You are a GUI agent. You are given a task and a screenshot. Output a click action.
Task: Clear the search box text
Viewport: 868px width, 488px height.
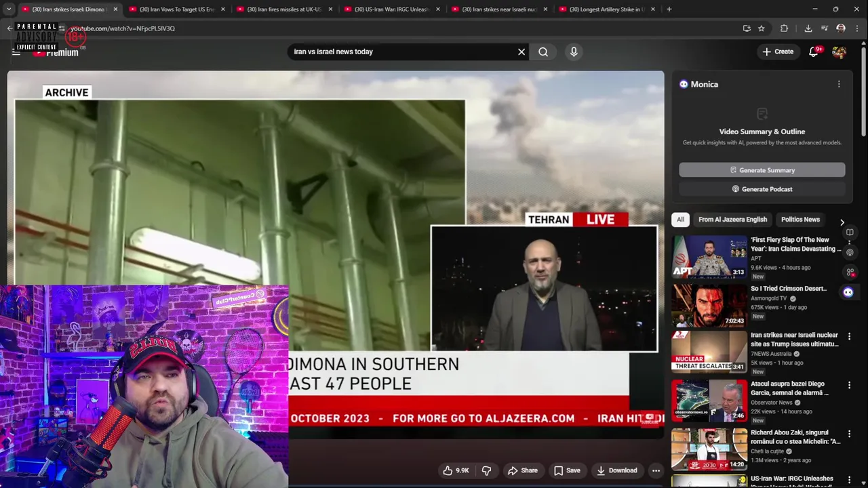pyautogui.click(x=521, y=52)
